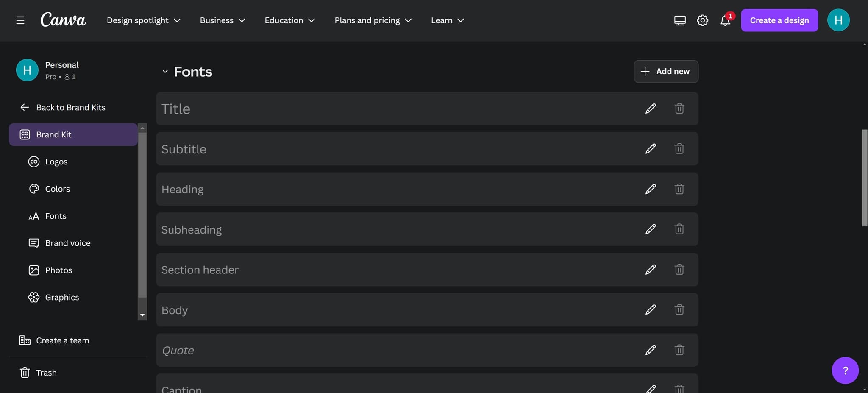Open the Photos section
This screenshot has width=868, height=393.
59,270
